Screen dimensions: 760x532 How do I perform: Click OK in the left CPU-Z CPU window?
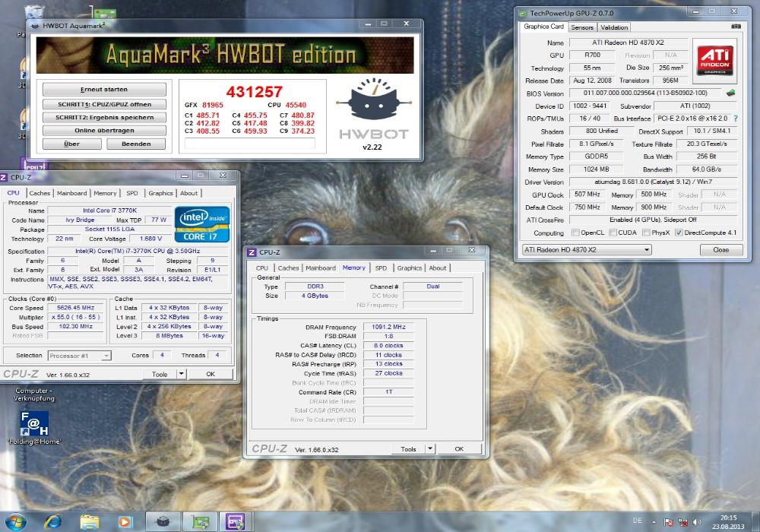click(211, 374)
